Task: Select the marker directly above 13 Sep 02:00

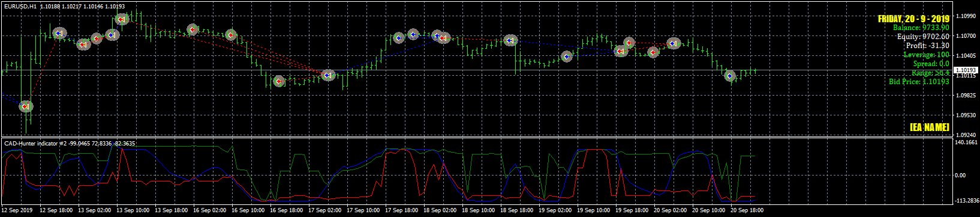Action: pyautogui.click(x=97, y=39)
